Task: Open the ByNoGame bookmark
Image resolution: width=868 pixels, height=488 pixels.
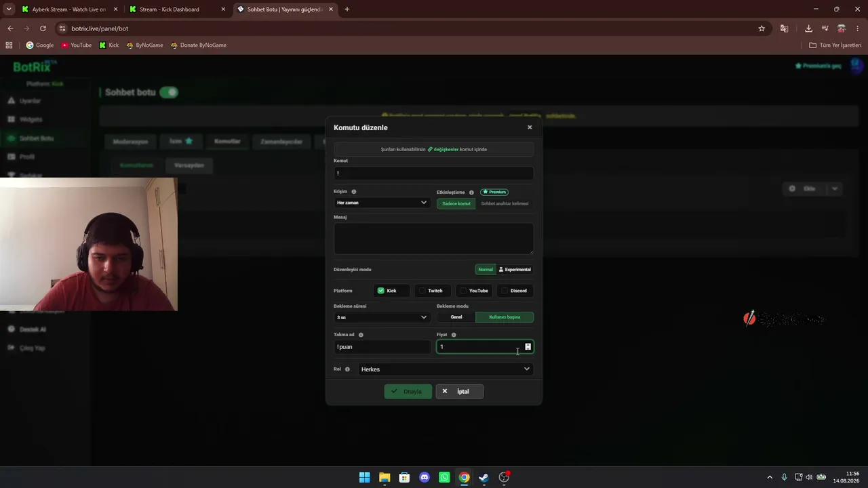Action: pyautogui.click(x=144, y=45)
